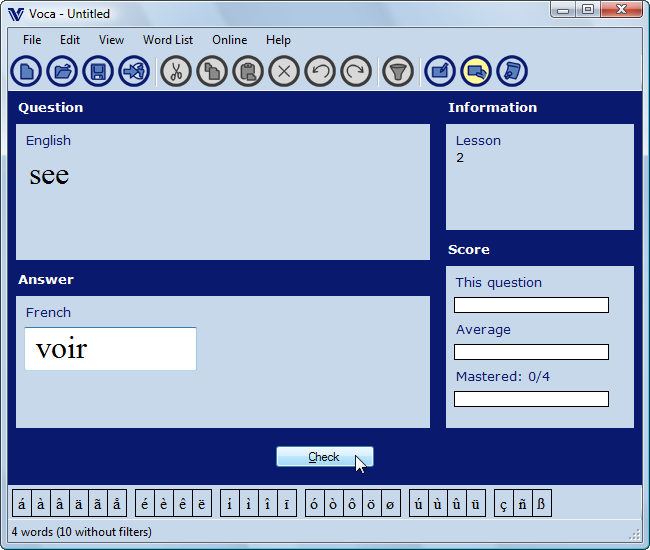Click the Lesson value '2'

(460, 158)
